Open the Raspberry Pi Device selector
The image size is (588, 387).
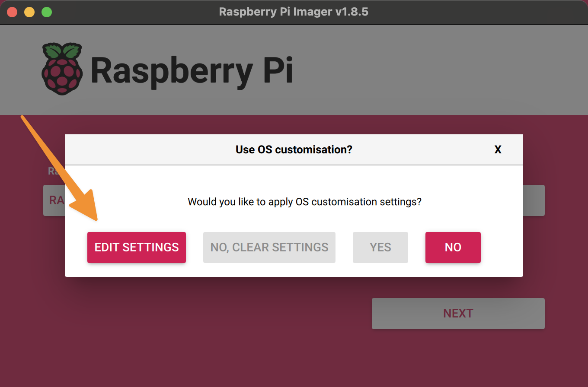pyautogui.click(x=56, y=200)
